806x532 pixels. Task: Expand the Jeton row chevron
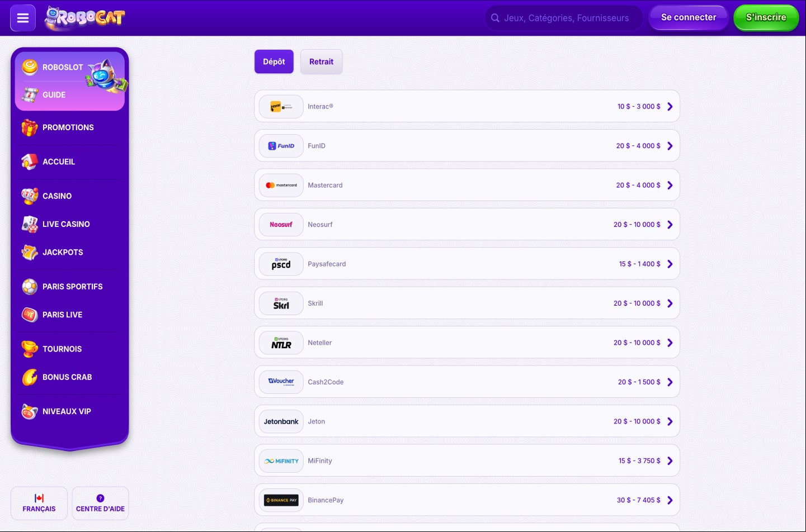point(670,422)
